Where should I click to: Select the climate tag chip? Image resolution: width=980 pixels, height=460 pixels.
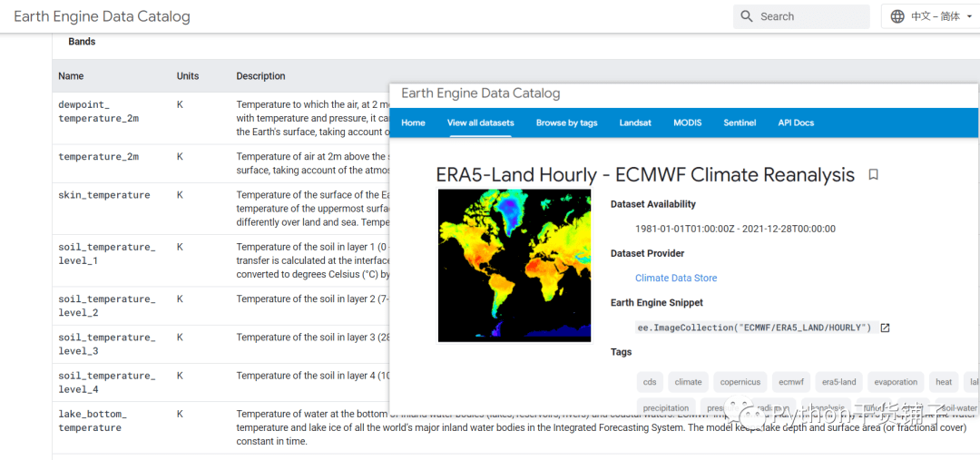pyautogui.click(x=688, y=382)
